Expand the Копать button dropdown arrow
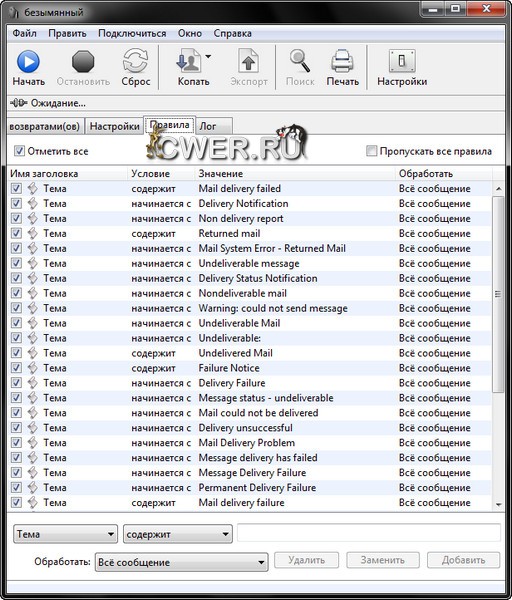The height and width of the screenshot is (600, 512). [x=208, y=57]
